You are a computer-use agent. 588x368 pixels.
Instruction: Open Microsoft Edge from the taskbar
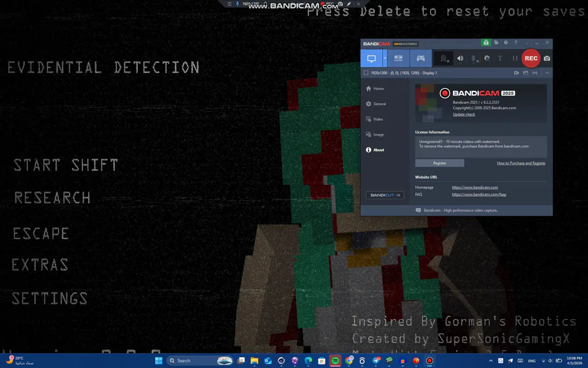tap(308, 361)
